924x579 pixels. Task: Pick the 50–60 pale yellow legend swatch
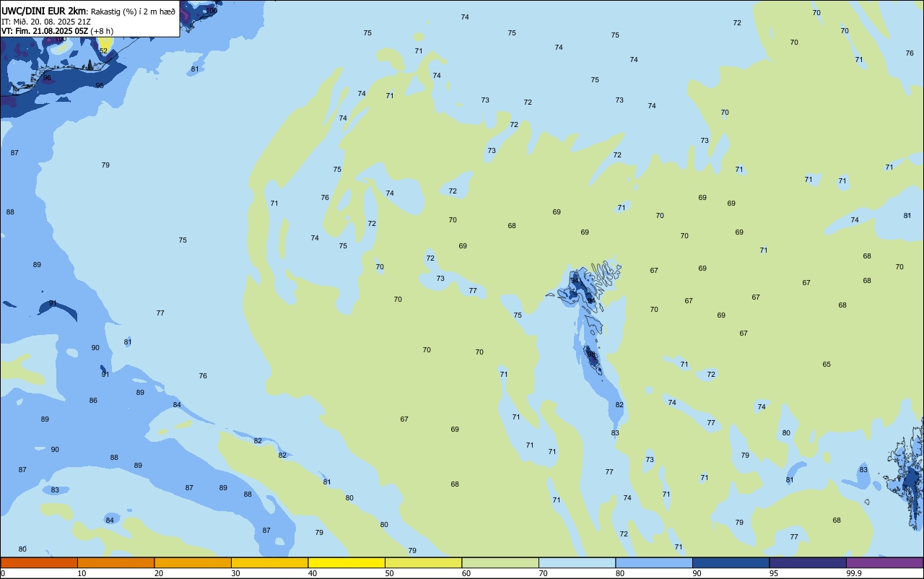point(423,562)
